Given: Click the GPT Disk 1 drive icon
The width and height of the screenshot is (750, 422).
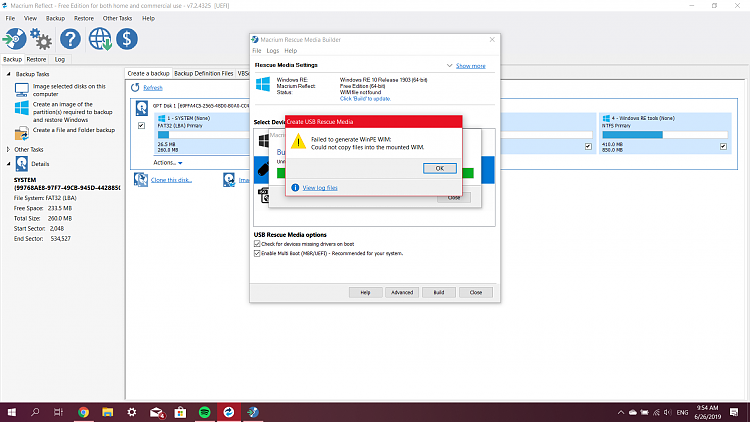Looking at the screenshot, I should coord(142,108).
